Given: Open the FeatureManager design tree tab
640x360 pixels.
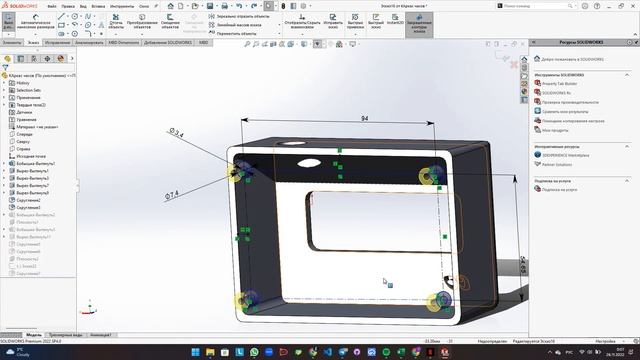Looking at the screenshot, I should pyautogui.click(x=7, y=59).
